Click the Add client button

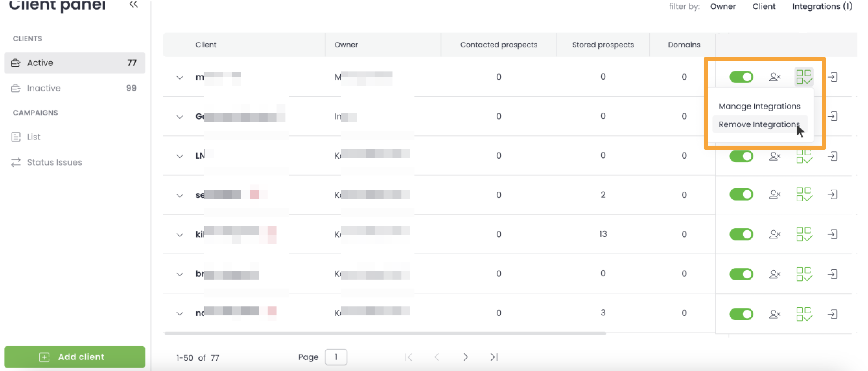point(75,357)
